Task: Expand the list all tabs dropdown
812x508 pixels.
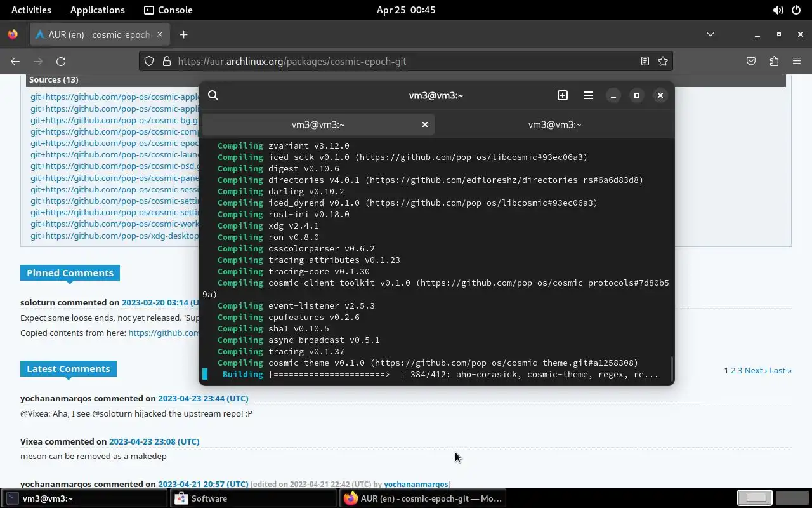Action: (710, 34)
